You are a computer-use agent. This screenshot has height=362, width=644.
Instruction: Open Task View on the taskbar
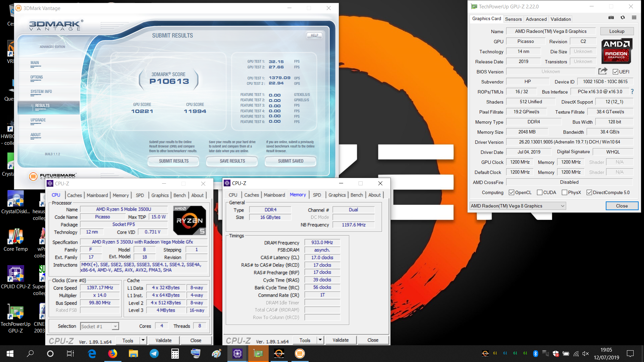pos(70,354)
